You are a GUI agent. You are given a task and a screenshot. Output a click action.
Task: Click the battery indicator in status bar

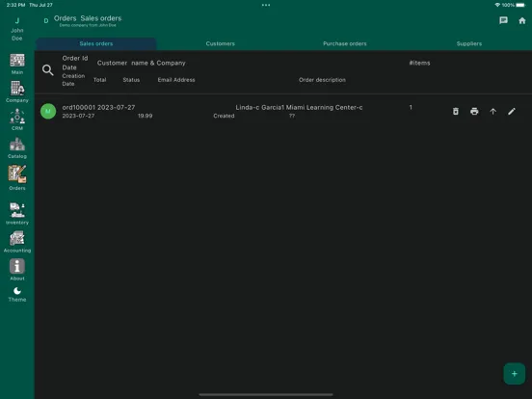(520, 5)
